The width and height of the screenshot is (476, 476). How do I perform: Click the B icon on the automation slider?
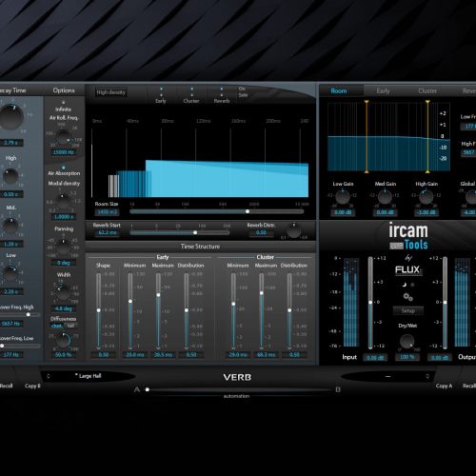(338, 389)
